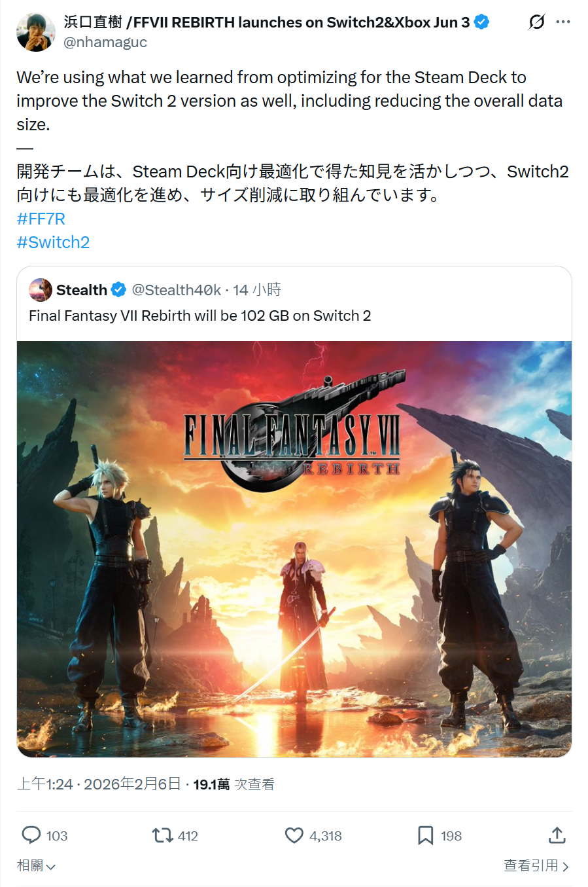Click the repost arrows icon

coord(162,835)
